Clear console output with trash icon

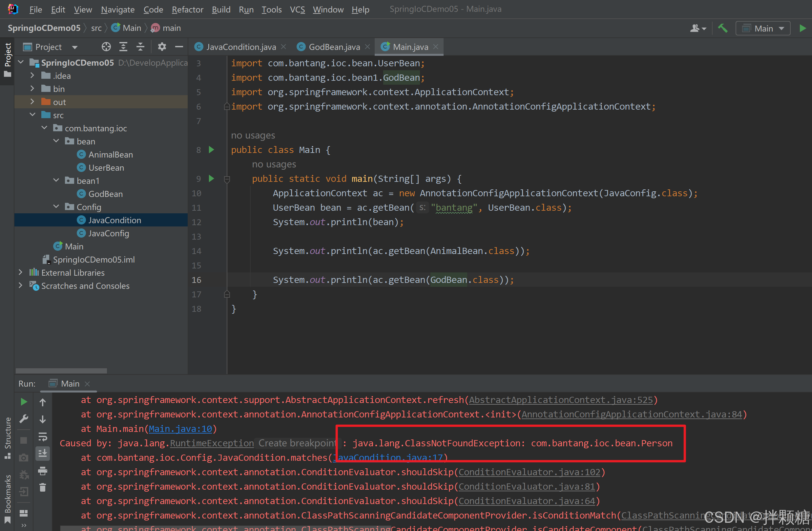point(43,487)
